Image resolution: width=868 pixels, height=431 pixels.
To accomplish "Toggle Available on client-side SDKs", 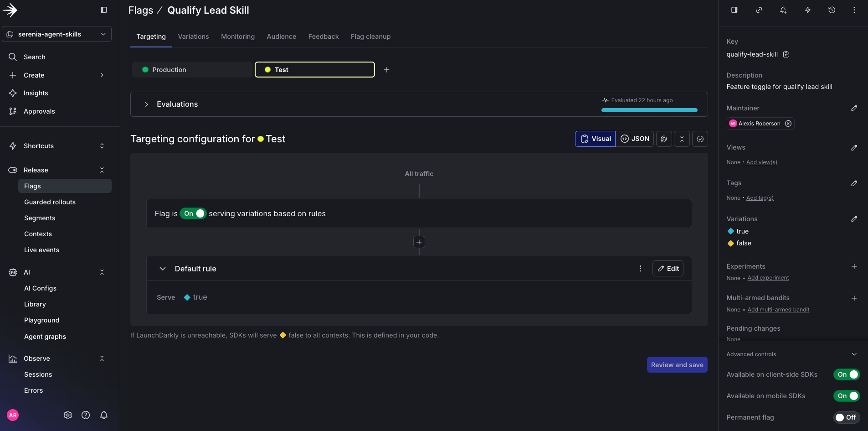I will click(847, 374).
